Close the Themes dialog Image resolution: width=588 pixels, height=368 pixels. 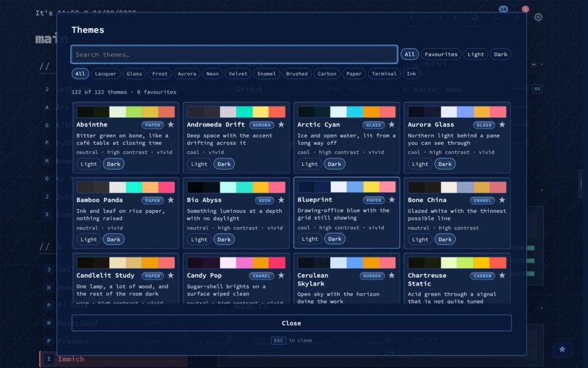pos(291,323)
